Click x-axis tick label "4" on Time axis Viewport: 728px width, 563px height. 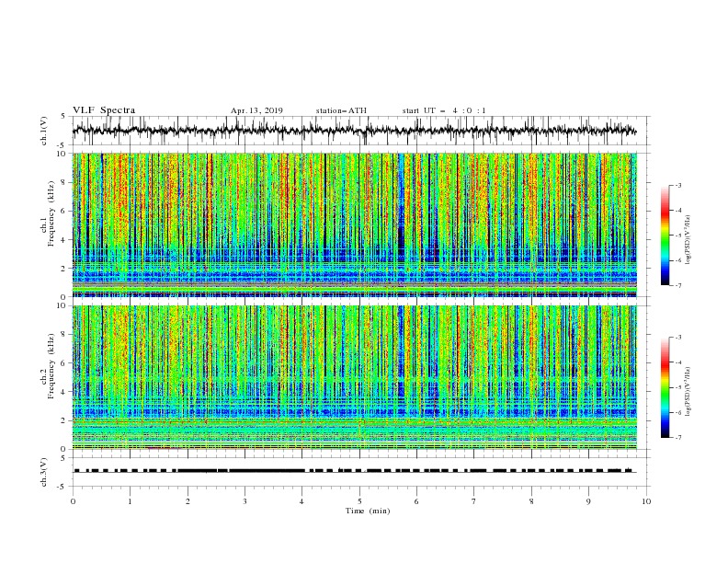point(301,501)
